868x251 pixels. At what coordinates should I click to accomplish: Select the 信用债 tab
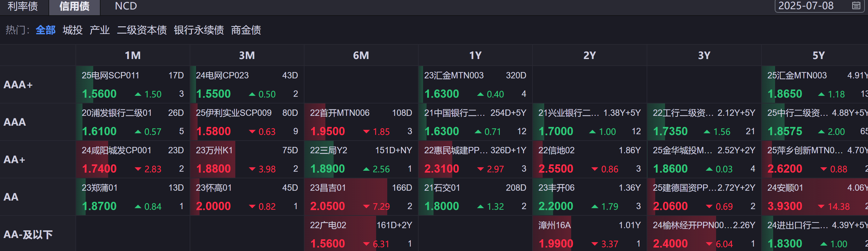coord(75,6)
